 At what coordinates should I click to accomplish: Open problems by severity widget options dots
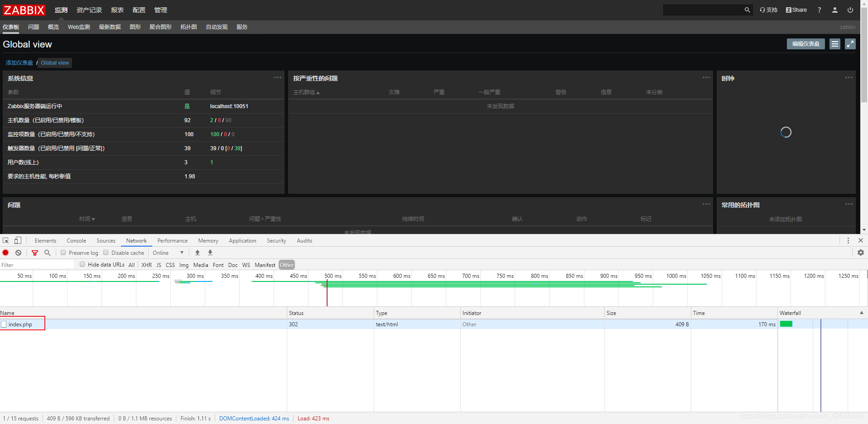(x=706, y=77)
